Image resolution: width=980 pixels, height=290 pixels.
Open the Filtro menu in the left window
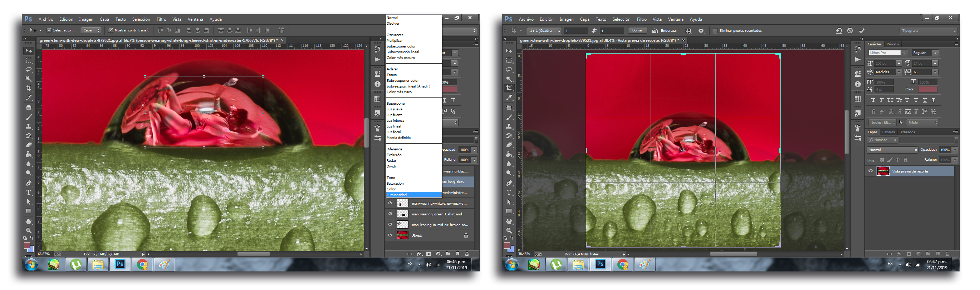click(x=161, y=19)
